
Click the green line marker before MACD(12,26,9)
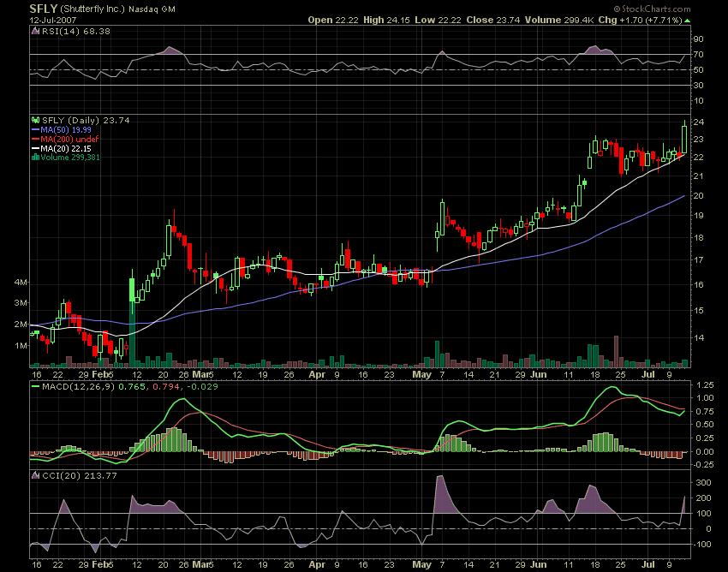pyautogui.click(x=35, y=386)
